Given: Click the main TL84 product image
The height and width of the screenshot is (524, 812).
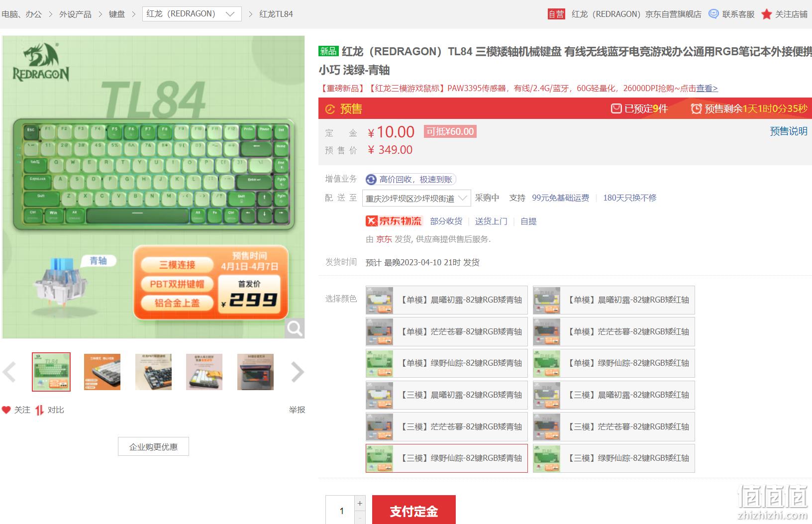Looking at the screenshot, I should pyautogui.click(x=153, y=187).
